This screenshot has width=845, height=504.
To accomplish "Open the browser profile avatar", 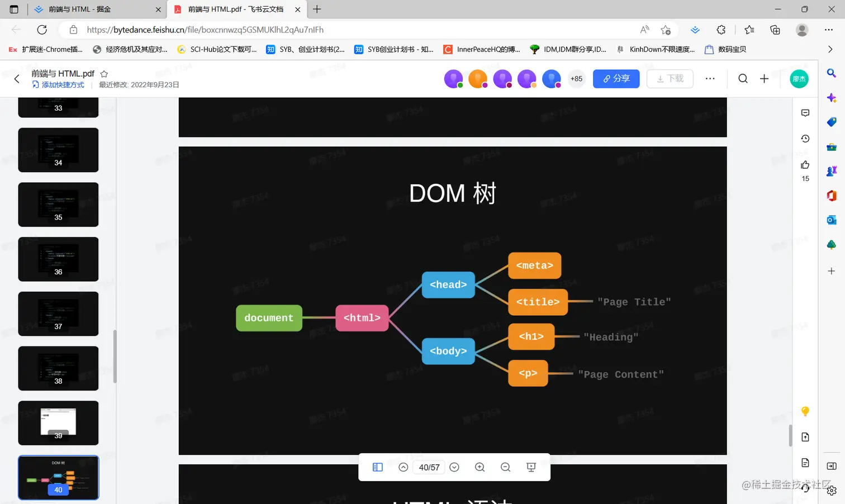I will point(802,30).
